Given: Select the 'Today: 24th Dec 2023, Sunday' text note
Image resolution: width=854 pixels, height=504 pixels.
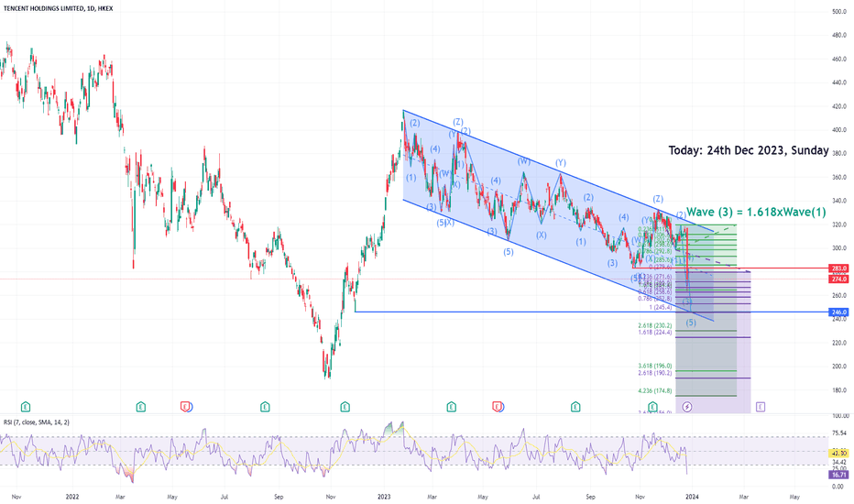Looking at the screenshot, I should point(749,150).
